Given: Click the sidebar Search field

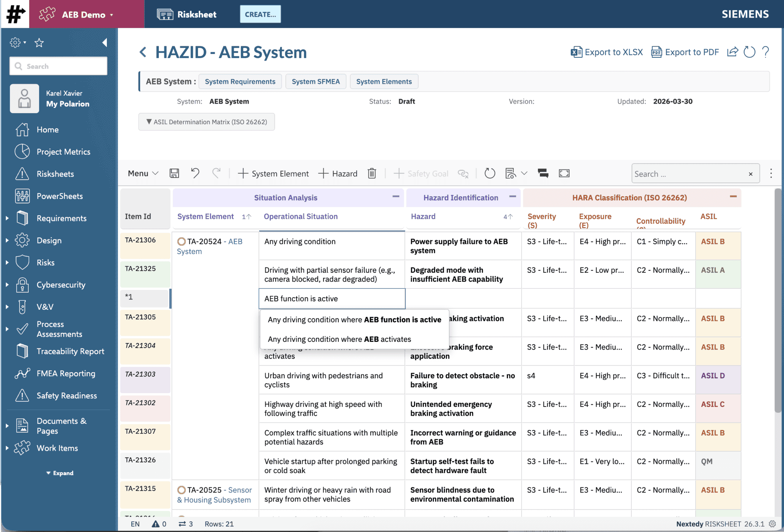Looking at the screenshot, I should point(58,66).
